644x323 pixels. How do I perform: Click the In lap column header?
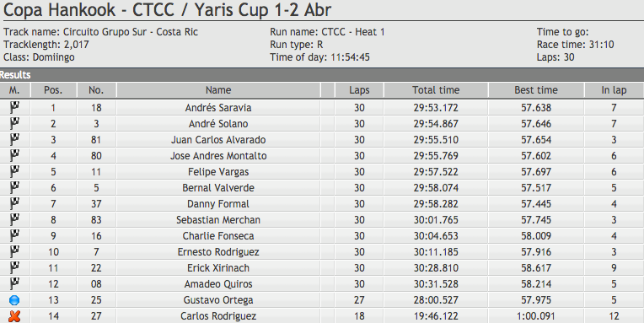point(614,90)
